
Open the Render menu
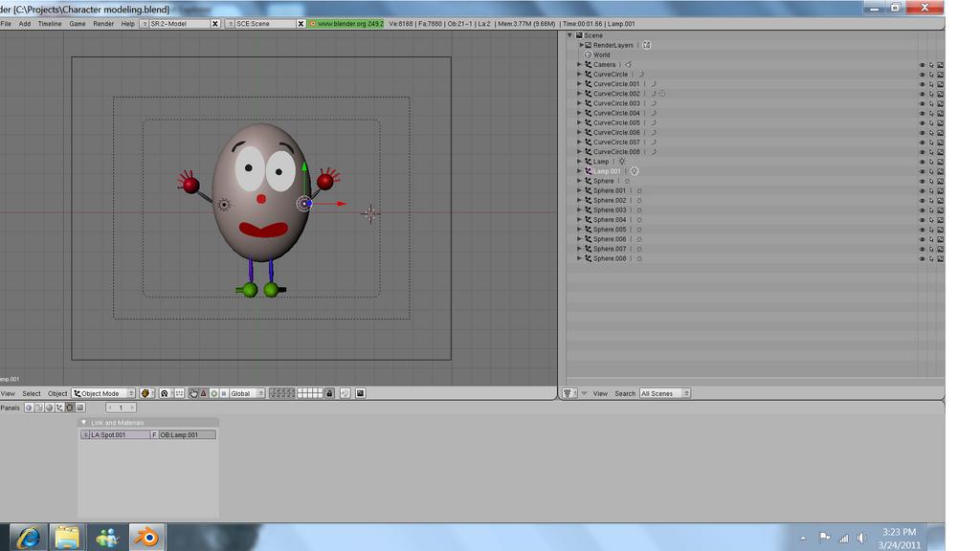pos(103,24)
